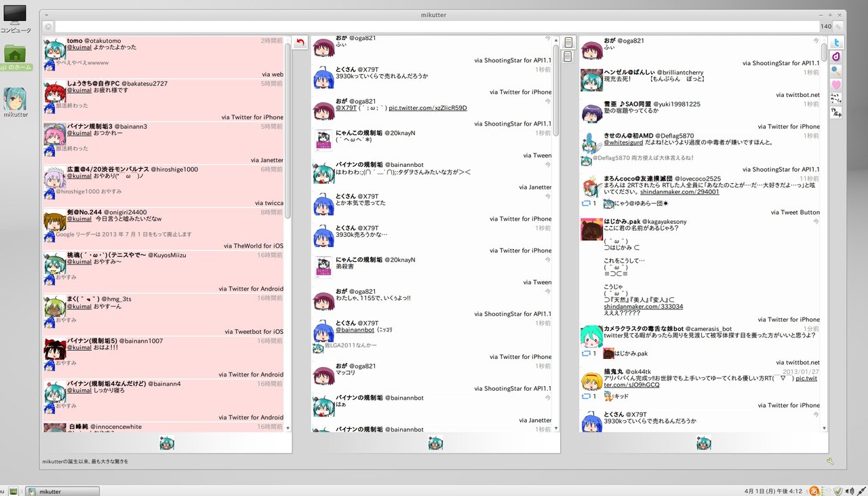Open the purple 'd' direct message tab
Screen dimensions: 868x496
pos(837,56)
